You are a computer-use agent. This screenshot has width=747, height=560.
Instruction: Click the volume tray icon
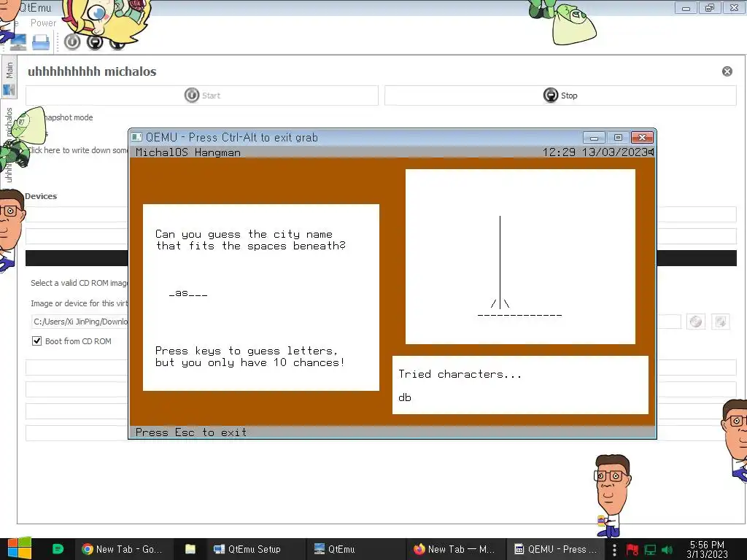click(667, 550)
